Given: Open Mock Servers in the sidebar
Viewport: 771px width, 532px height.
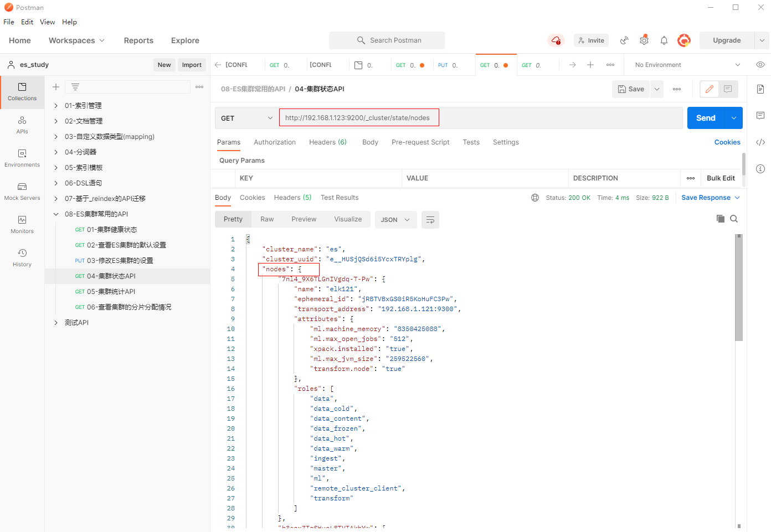Looking at the screenshot, I should point(22,191).
